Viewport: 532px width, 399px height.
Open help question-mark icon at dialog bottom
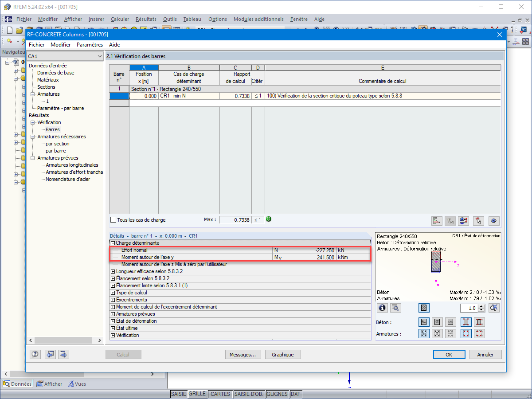point(35,354)
